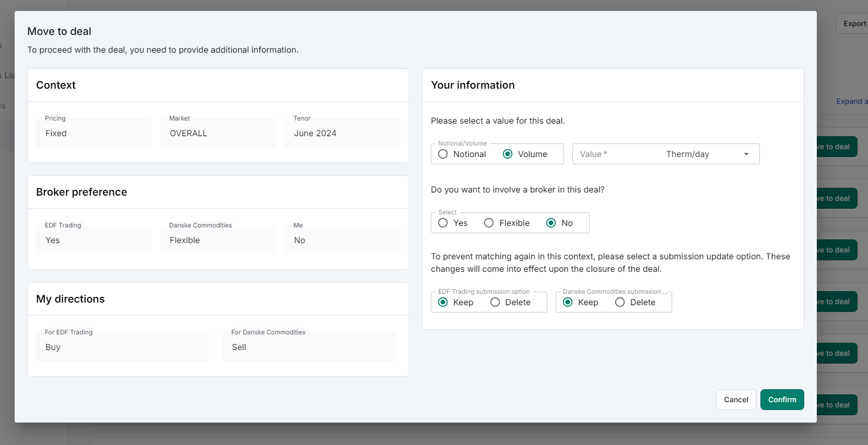Open the Therm/day unit dropdown arrow
The width and height of the screenshot is (868, 445).
click(x=746, y=154)
